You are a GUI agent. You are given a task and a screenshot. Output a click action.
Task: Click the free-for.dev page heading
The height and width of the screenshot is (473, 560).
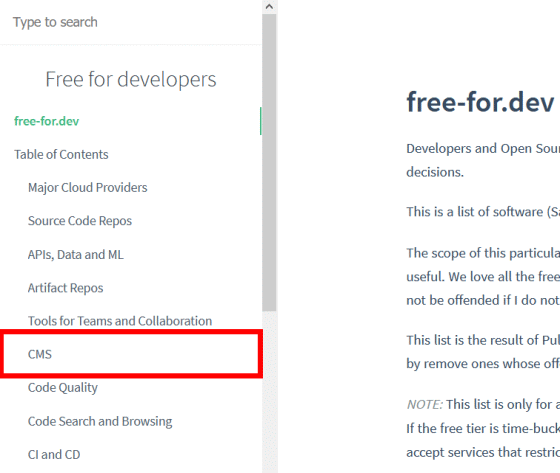pyautogui.click(x=480, y=103)
